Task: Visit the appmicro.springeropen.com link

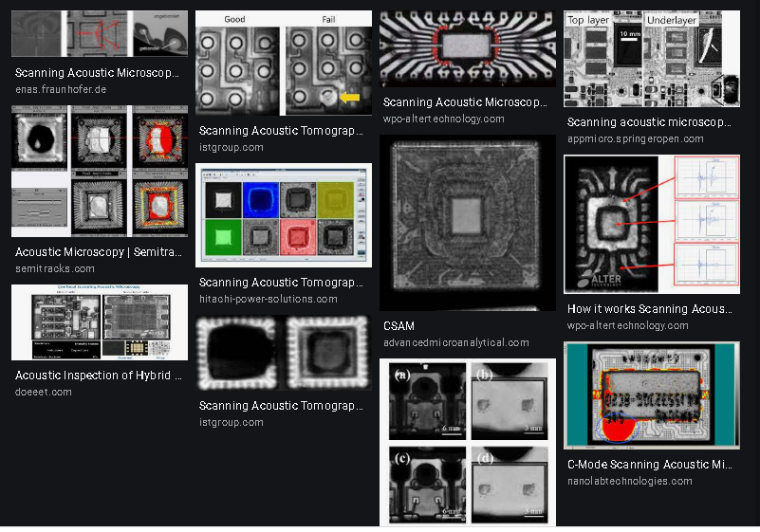Action: [x=635, y=139]
